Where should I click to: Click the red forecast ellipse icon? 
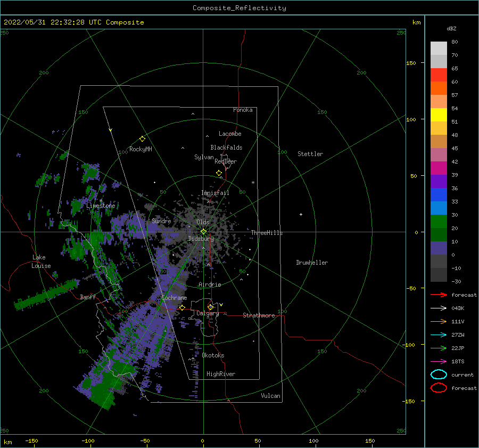point(439,388)
